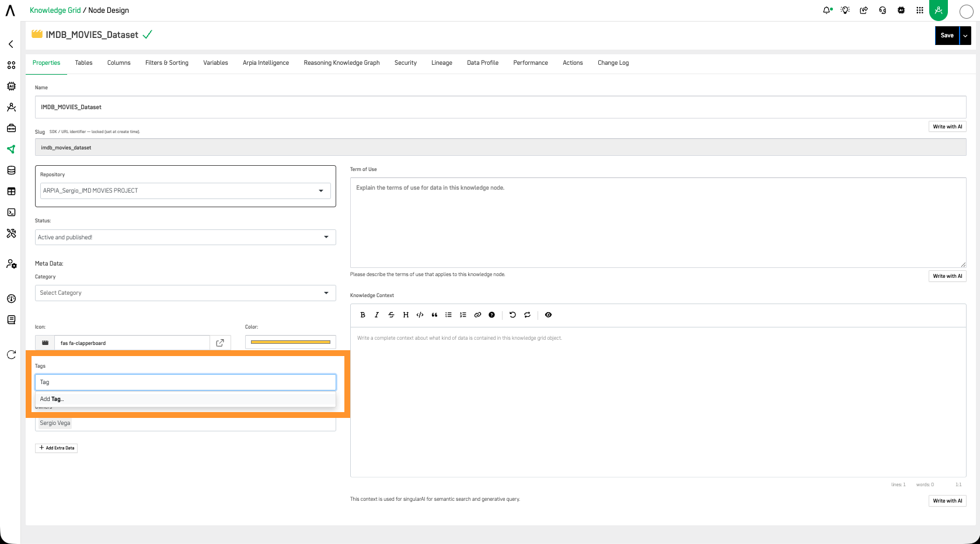Viewport: 980px width, 544px height.
Task: Focus the Term of Use text area
Action: (658, 223)
